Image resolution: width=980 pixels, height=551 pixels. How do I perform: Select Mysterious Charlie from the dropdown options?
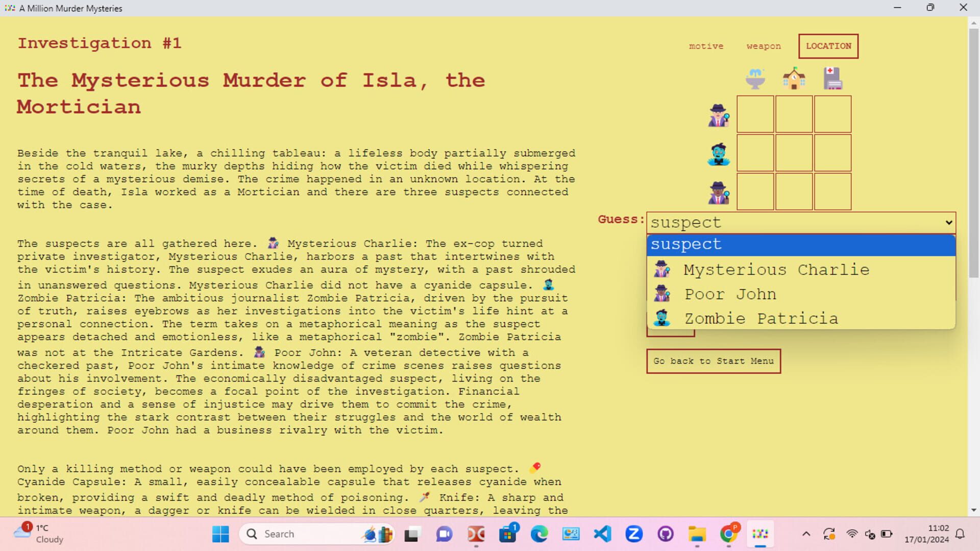tap(775, 270)
